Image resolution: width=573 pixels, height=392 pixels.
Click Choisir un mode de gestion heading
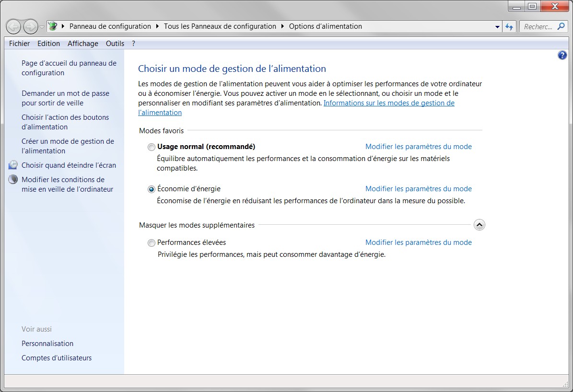(232, 69)
